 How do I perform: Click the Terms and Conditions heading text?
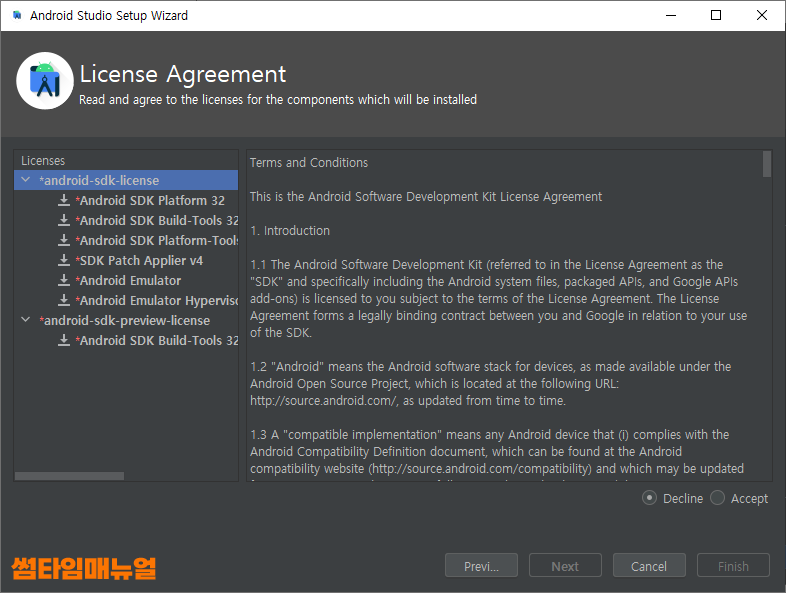coord(309,162)
